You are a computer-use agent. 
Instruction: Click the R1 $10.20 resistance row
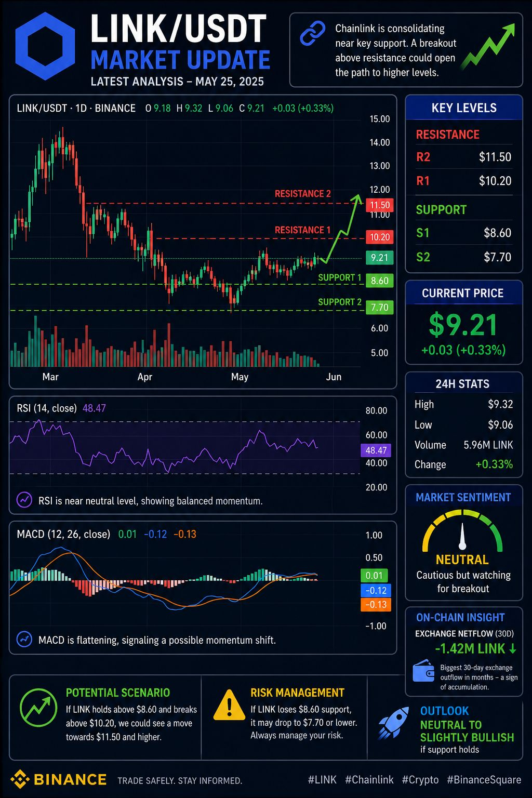464,181
